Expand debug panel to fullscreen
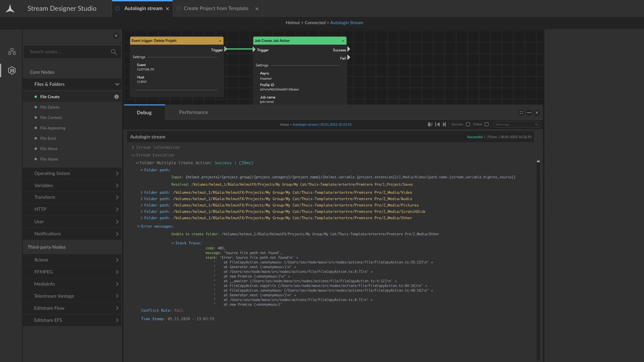644x362 pixels. pyautogui.click(x=521, y=113)
